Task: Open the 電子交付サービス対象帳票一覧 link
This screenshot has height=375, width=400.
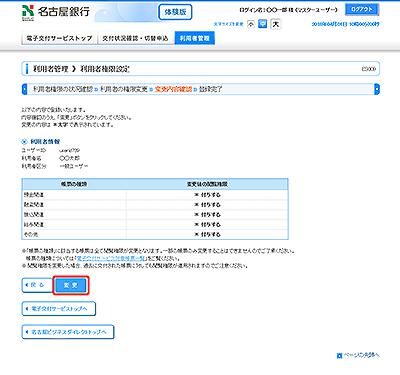Action: pyautogui.click(x=111, y=258)
